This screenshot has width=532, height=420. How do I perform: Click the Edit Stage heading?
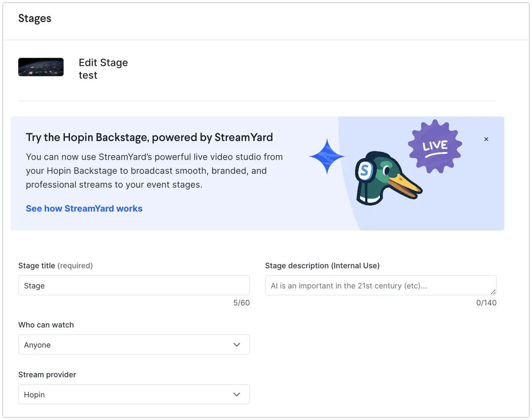(x=103, y=63)
